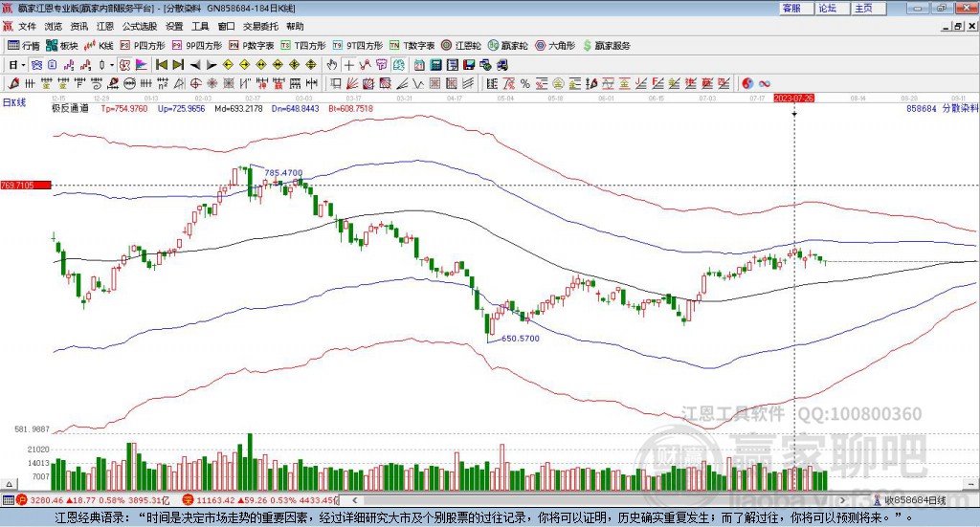Viewport: 980px width, 527px height.
Task: Open the 六角形 hexagon tool
Action: click(x=555, y=46)
